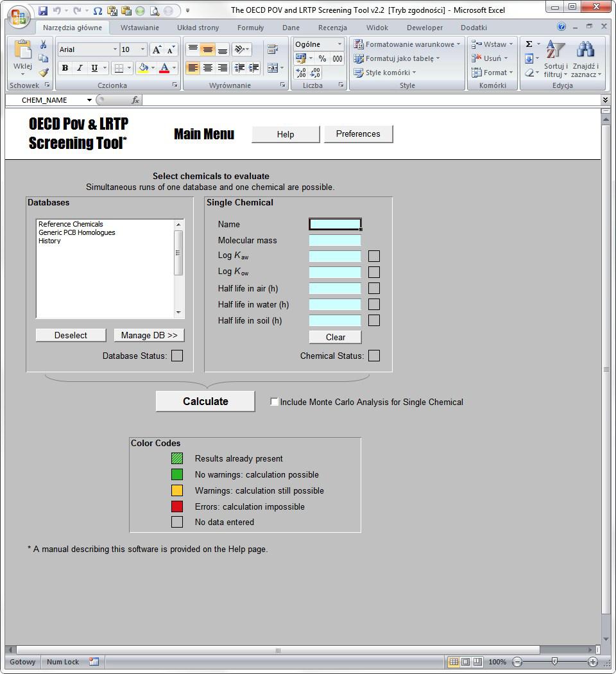616x674 pixels.
Task: Toggle bold formatting
Action: pos(65,68)
